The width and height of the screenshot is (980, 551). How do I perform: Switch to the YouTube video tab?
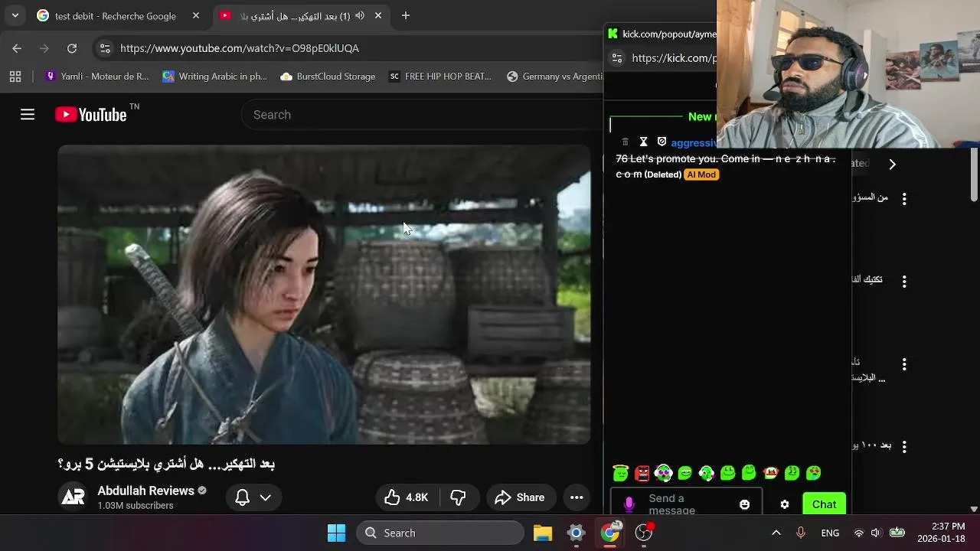(295, 15)
